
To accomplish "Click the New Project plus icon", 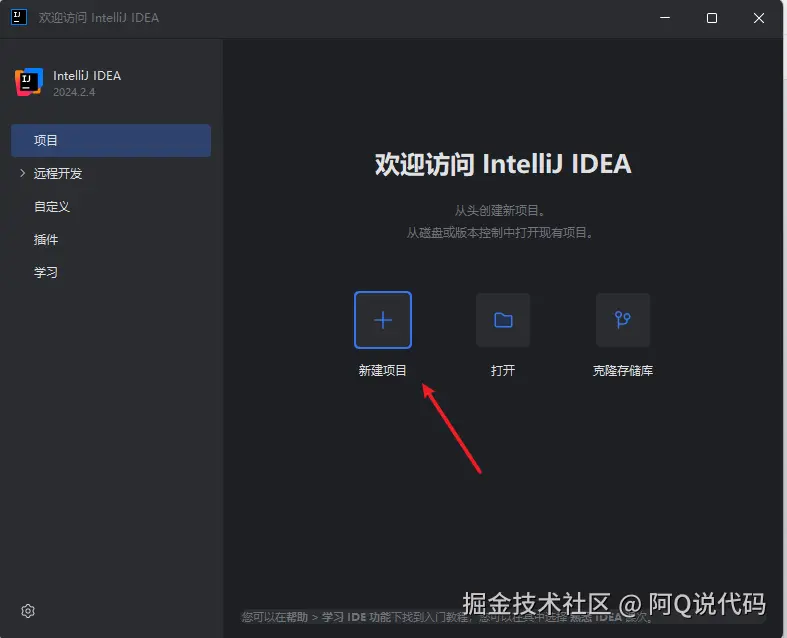I will 383,320.
